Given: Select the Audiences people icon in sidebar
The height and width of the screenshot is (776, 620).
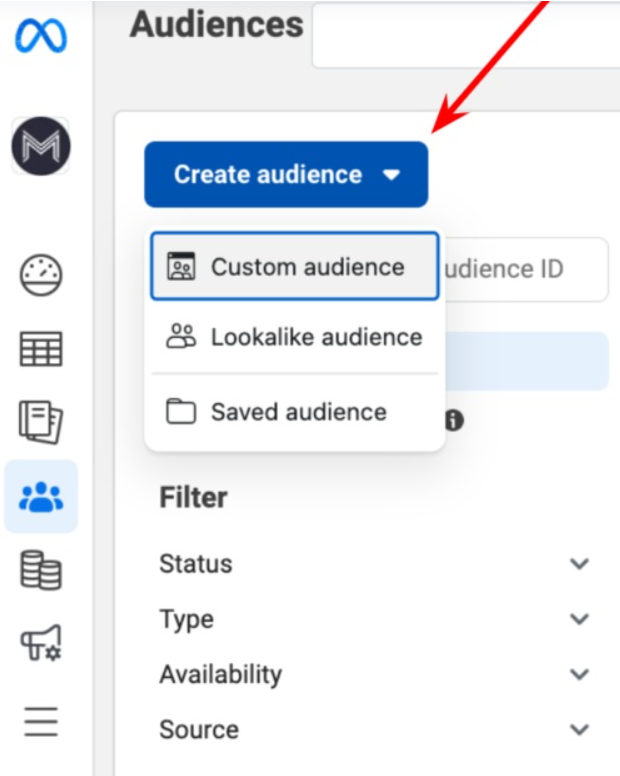Looking at the screenshot, I should point(41,496).
